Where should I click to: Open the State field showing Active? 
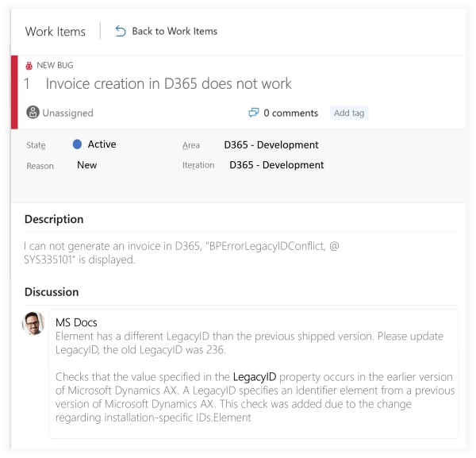[x=102, y=144]
